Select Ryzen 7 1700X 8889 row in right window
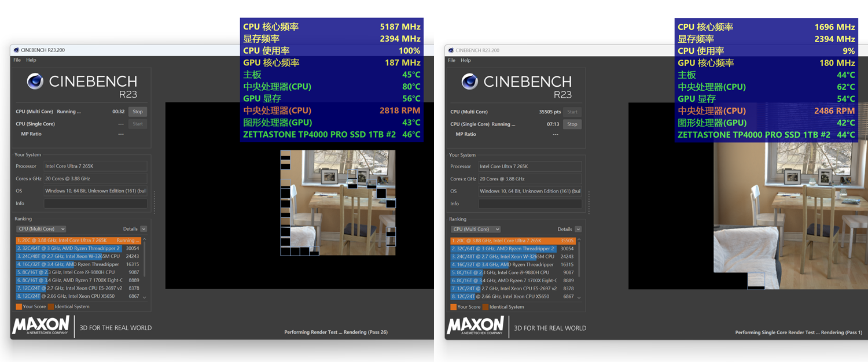 [x=513, y=280]
